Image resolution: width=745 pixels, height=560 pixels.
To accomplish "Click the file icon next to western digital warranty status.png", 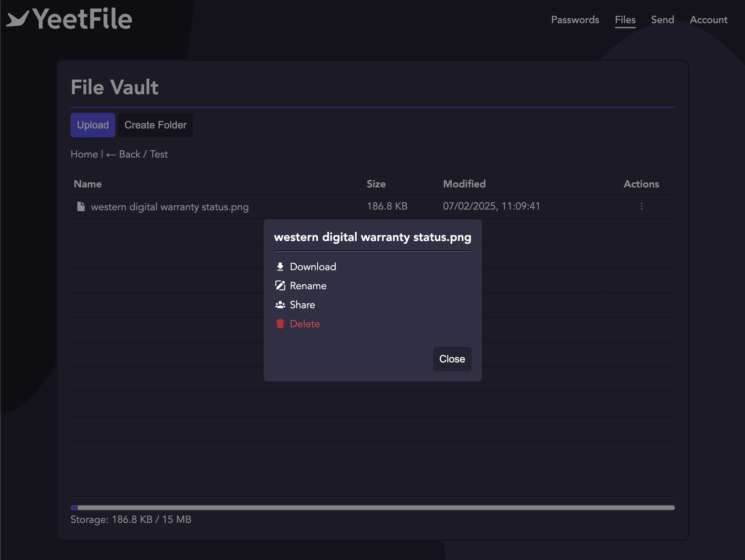I will coord(81,206).
